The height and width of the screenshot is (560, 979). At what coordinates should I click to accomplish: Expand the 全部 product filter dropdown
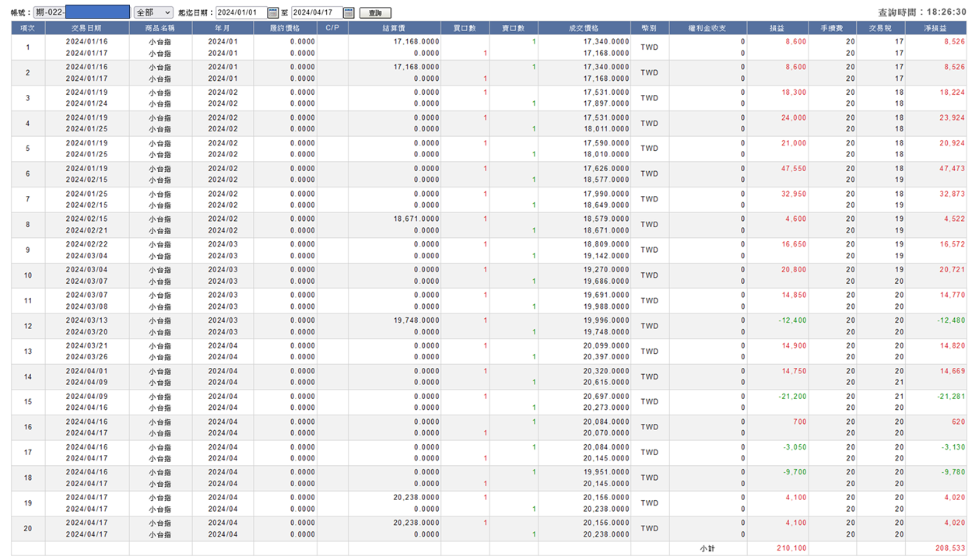point(153,12)
